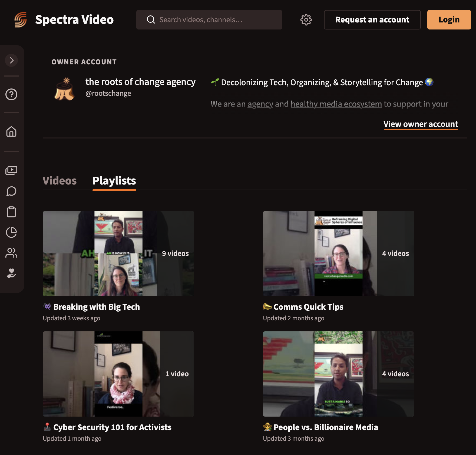
Task: Click the Spectra Video logo
Action: point(64,20)
